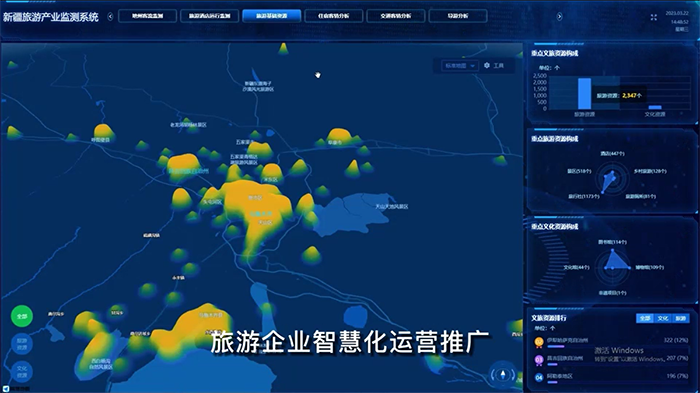Open the 标准地图 map style dropdown
The width and height of the screenshot is (700, 393).
pyautogui.click(x=459, y=66)
